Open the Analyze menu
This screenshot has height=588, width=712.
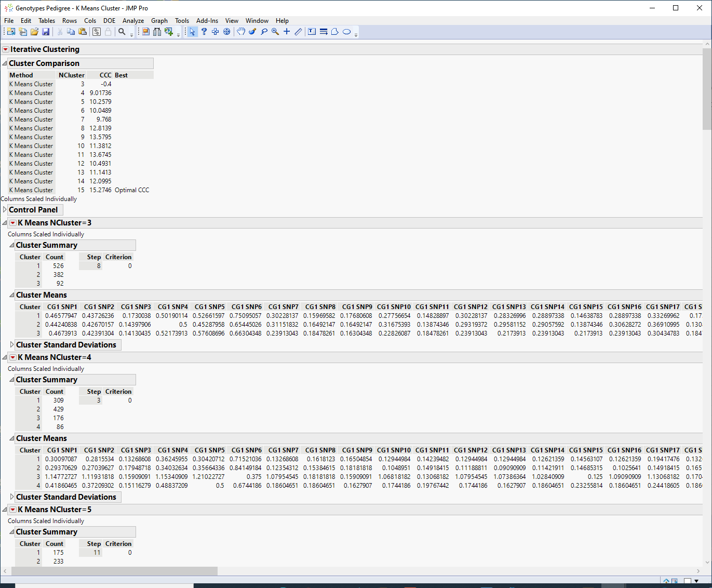click(x=133, y=21)
